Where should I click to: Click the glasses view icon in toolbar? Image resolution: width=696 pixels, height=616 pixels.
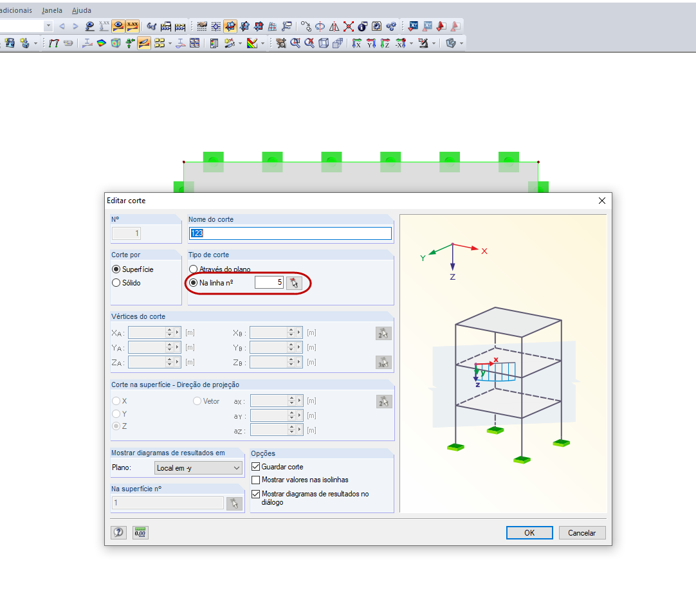click(151, 26)
